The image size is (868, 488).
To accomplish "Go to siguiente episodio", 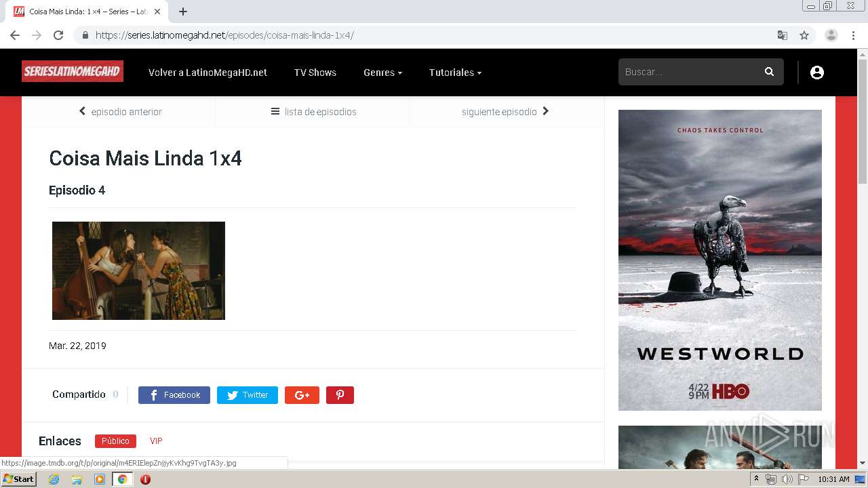I will [506, 112].
